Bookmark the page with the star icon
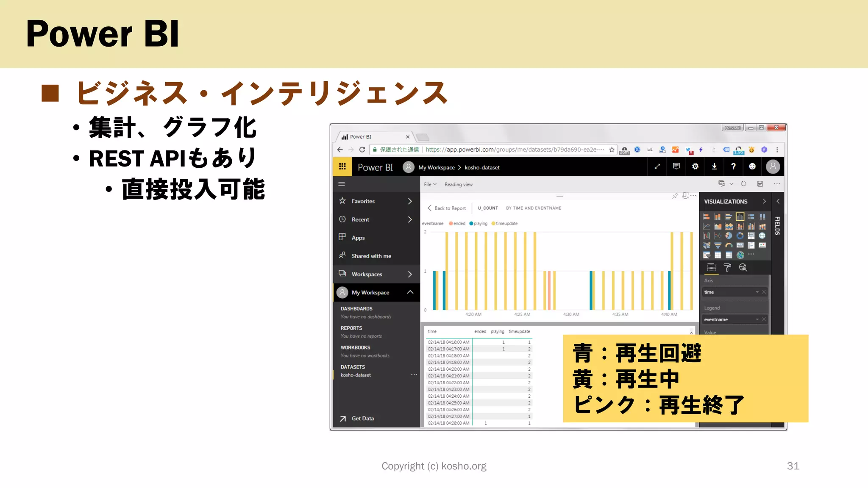The height and width of the screenshot is (488, 868). (612, 150)
